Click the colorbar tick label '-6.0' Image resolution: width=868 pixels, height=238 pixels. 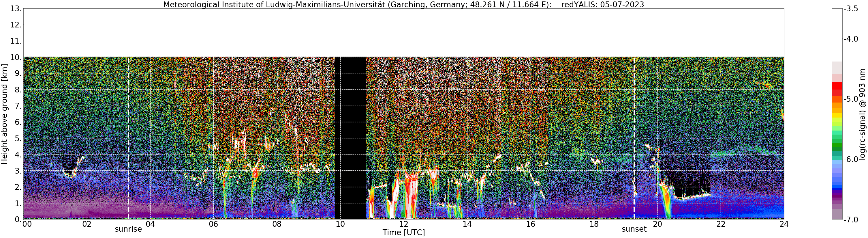pos(851,160)
